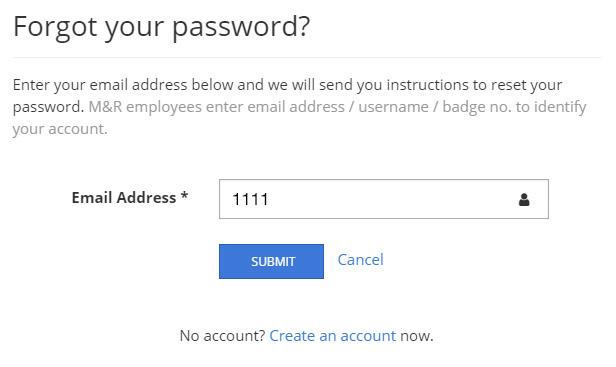The height and width of the screenshot is (367, 616).
Task: Click the word 'password.' starting second description line
Action: click(x=48, y=107)
